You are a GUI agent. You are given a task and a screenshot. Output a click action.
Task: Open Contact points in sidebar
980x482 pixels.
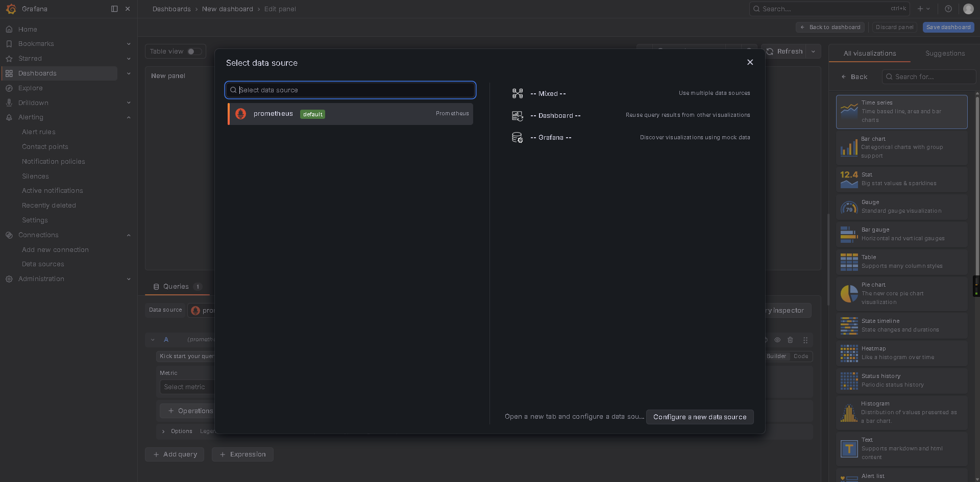pos(45,147)
